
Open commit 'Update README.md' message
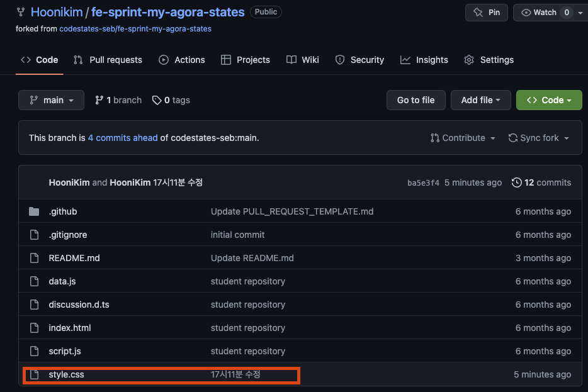click(252, 258)
